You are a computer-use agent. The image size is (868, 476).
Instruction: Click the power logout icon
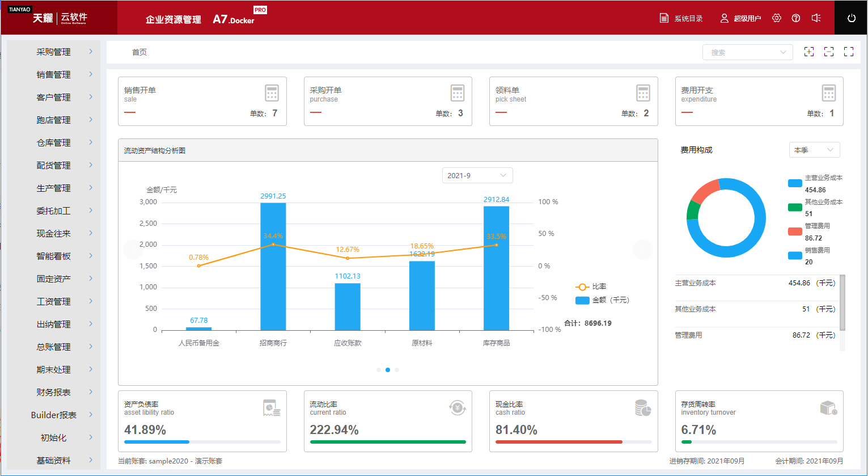pos(851,18)
